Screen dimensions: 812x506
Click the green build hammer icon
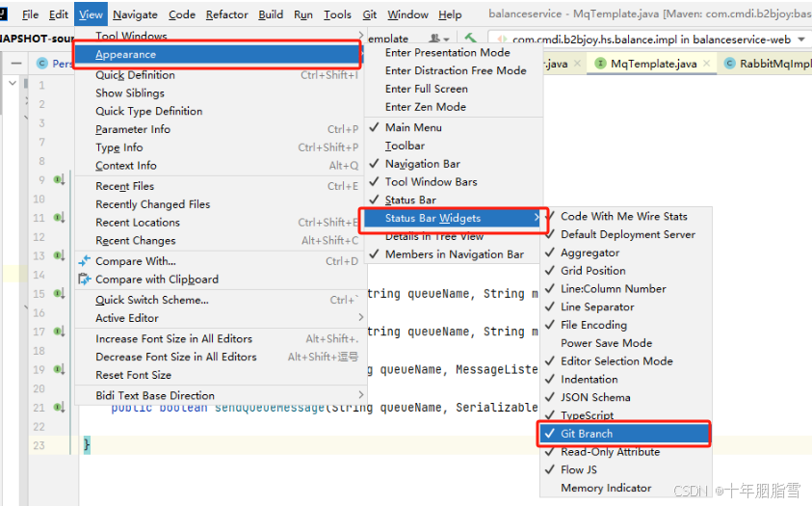pos(470,39)
